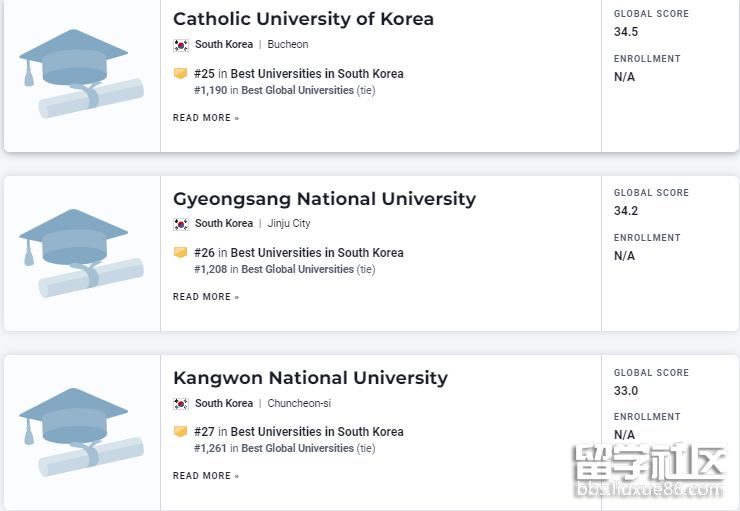Expand Read More for Kangwon National University
This screenshot has height=511, width=740.
tap(206, 476)
